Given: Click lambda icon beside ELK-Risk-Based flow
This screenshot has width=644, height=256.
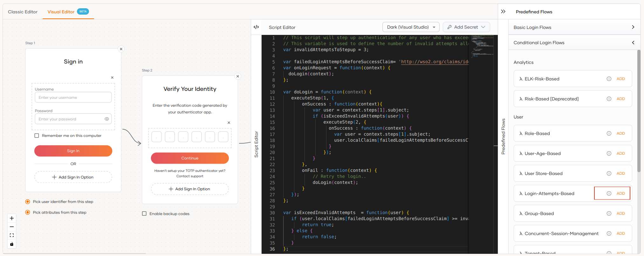Looking at the screenshot, I should (521, 79).
